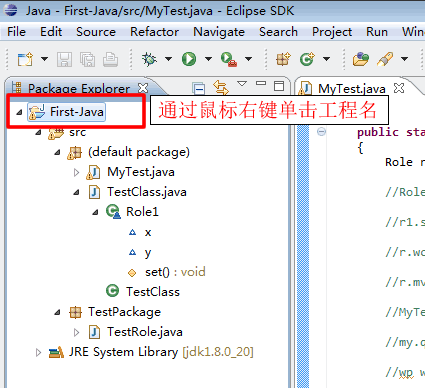The height and width of the screenshot is (388, 425).
Task: Open the Search menu
Action: [278, 32]
